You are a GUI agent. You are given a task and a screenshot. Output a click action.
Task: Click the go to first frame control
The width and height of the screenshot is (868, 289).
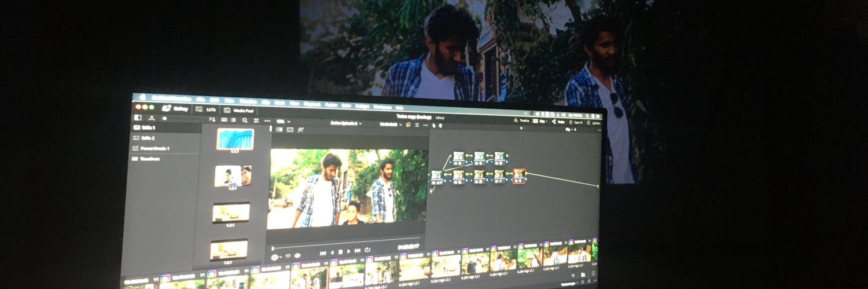pyautogui.click(x=323, y=254)
